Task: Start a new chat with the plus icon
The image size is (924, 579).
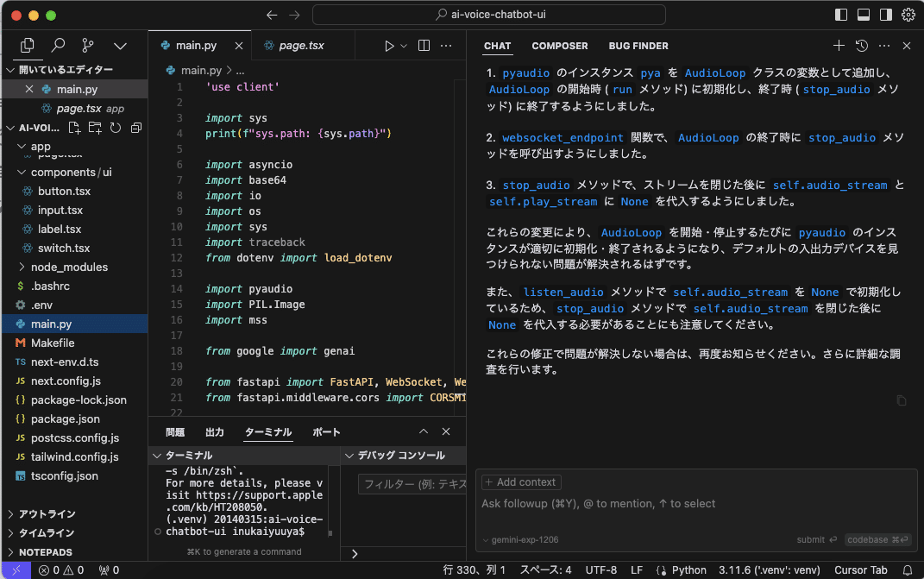Action: click(838, 46)
